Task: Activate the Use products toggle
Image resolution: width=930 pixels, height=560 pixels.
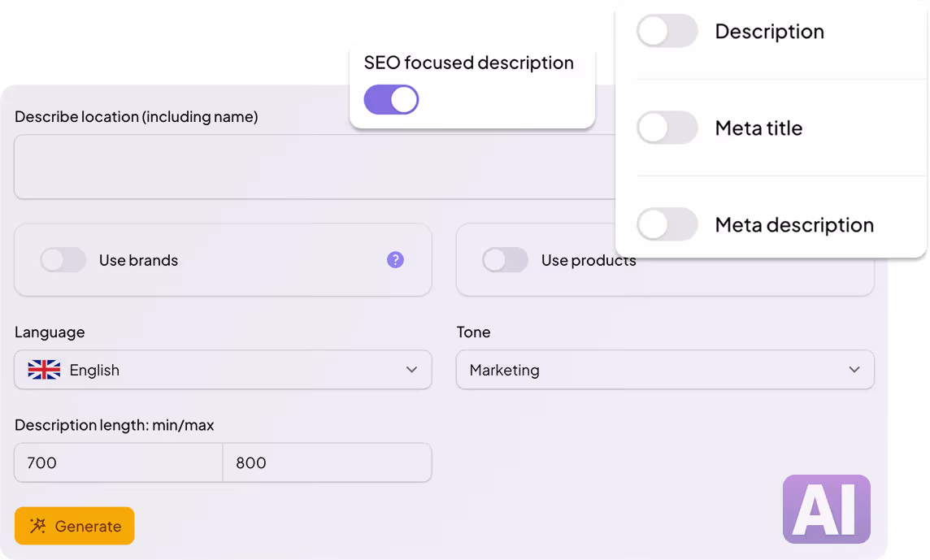Action: point(505,260)
